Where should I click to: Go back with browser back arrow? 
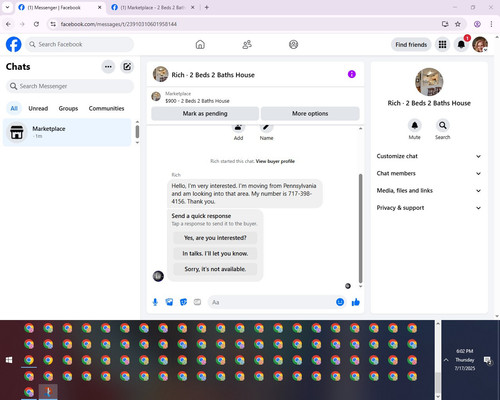9,24
